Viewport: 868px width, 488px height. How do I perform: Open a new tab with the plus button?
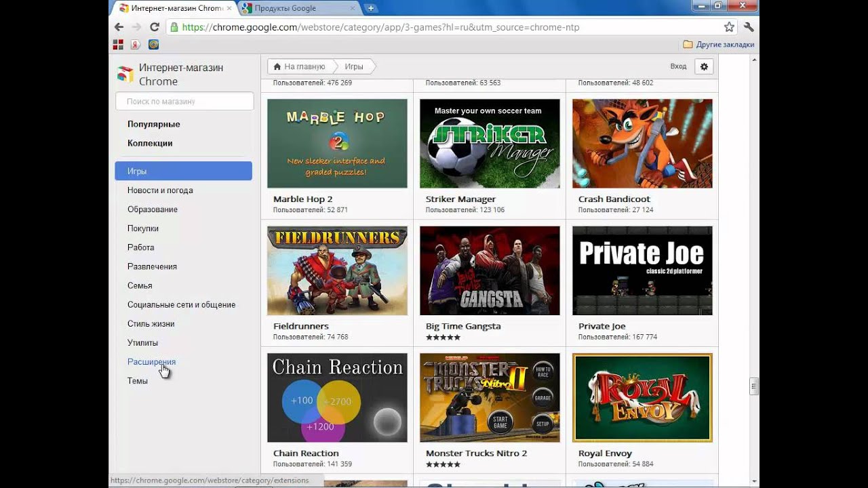tap(370, 8)
